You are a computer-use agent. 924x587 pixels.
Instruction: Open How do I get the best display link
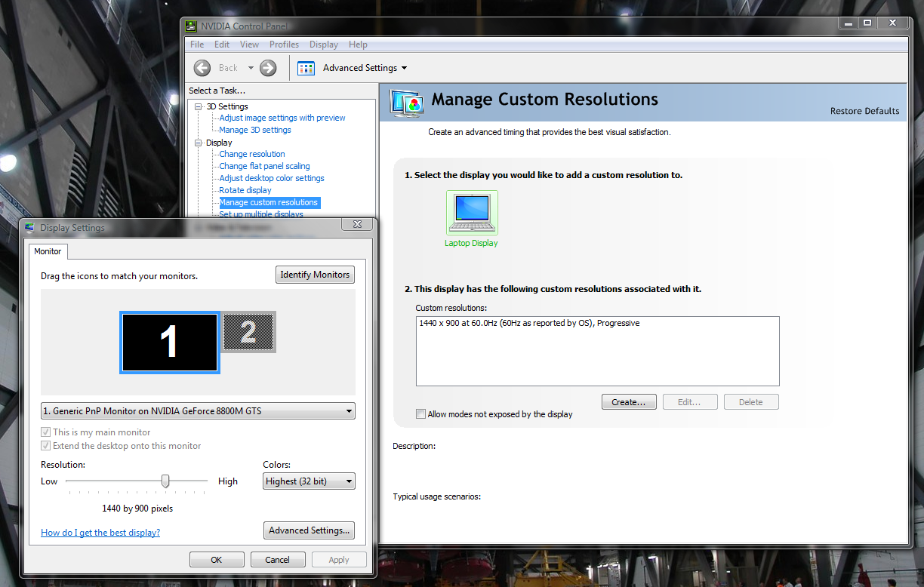100,533
